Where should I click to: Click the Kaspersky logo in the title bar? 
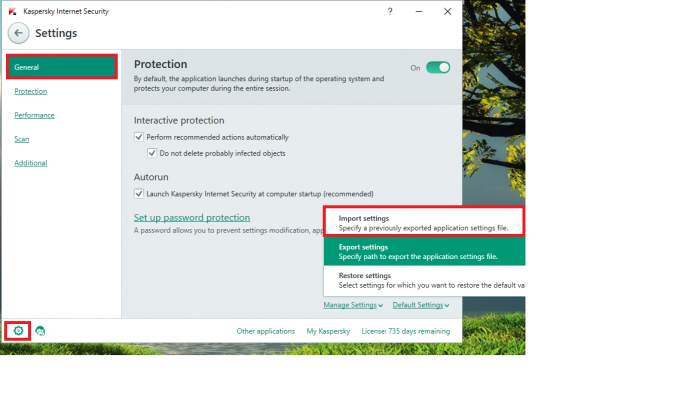tap(12, 11)
